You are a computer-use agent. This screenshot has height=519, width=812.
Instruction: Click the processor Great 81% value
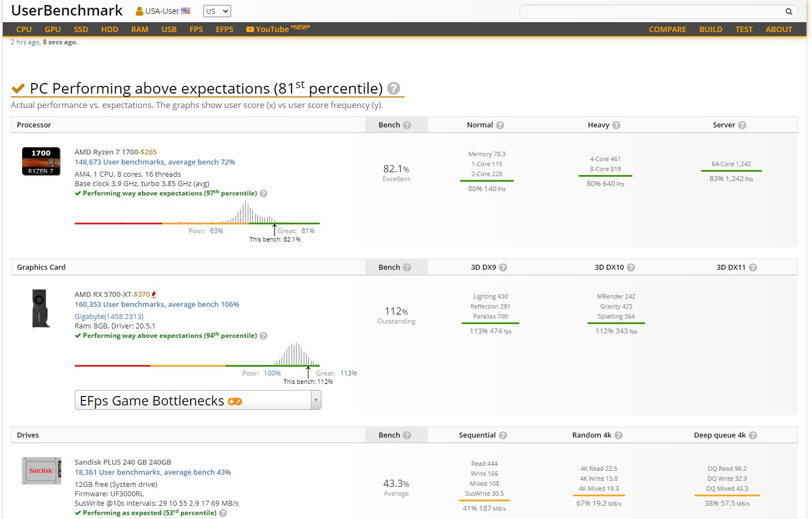pyautogui.click(x=308, y=231)
